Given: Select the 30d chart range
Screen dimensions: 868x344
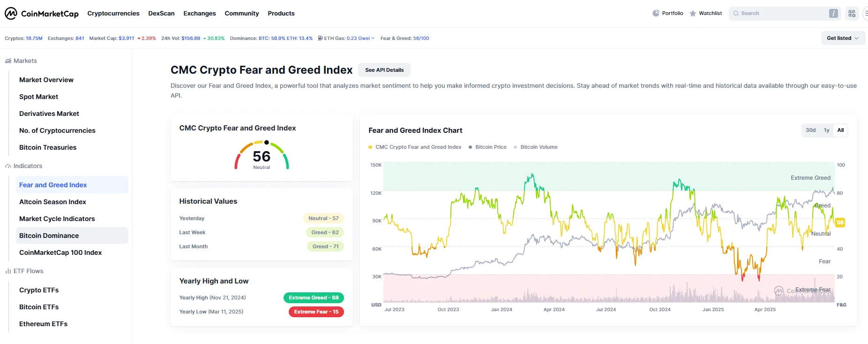Looking at the screenshot, I should [810, 130].
